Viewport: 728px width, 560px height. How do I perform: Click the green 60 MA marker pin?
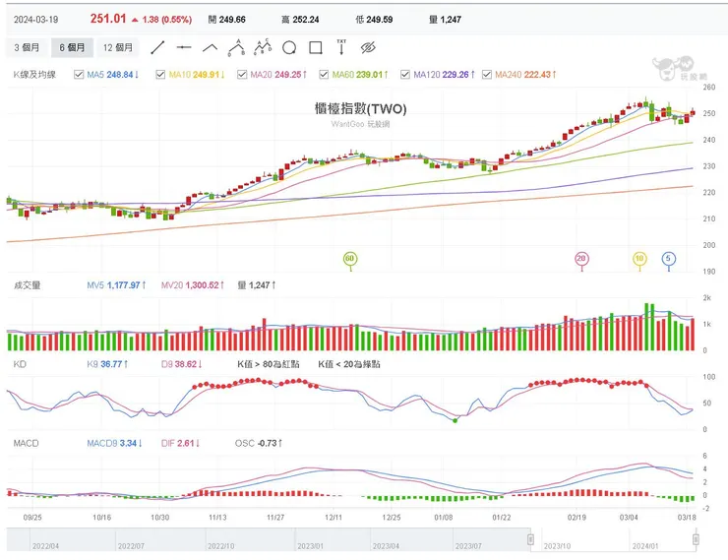[x=350, y=259]
